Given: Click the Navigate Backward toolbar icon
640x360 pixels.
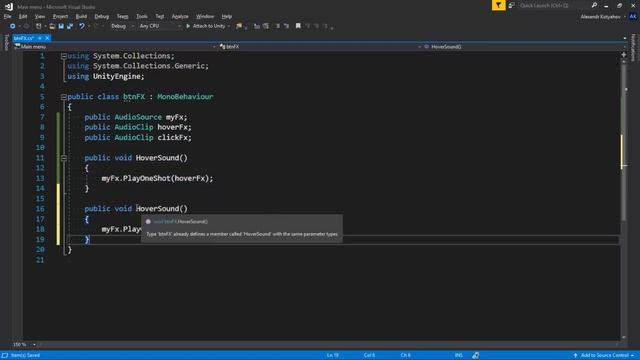Looking at the screenshot, I should point(12,26).
